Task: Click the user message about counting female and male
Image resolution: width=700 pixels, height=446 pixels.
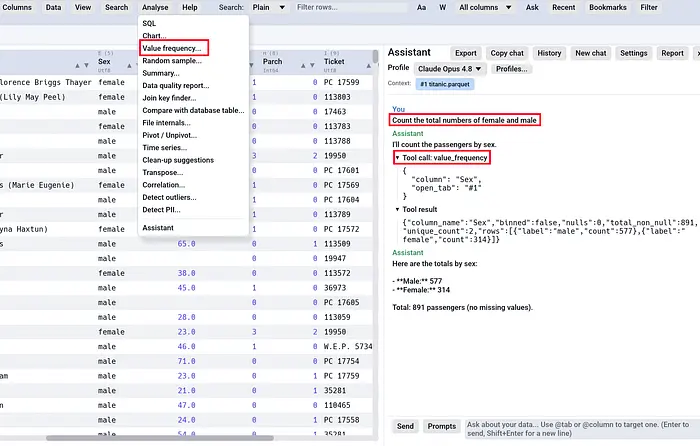Action: (x=464, y=120)
